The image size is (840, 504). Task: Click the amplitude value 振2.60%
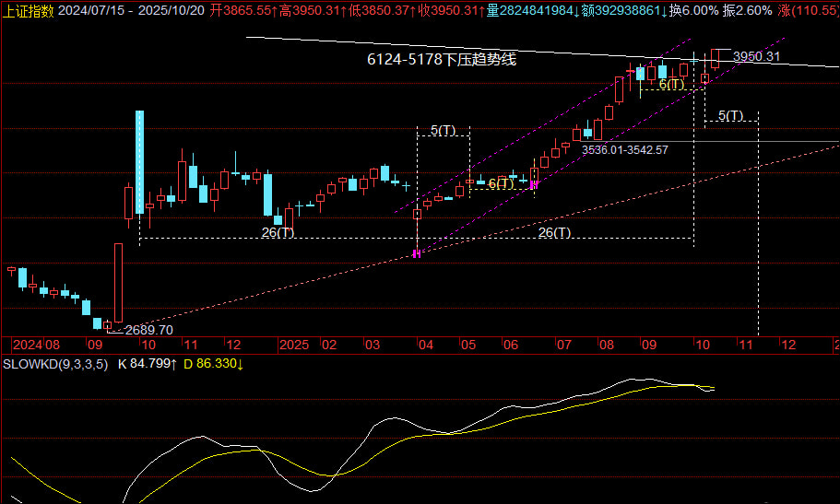[x=748, y=9]
